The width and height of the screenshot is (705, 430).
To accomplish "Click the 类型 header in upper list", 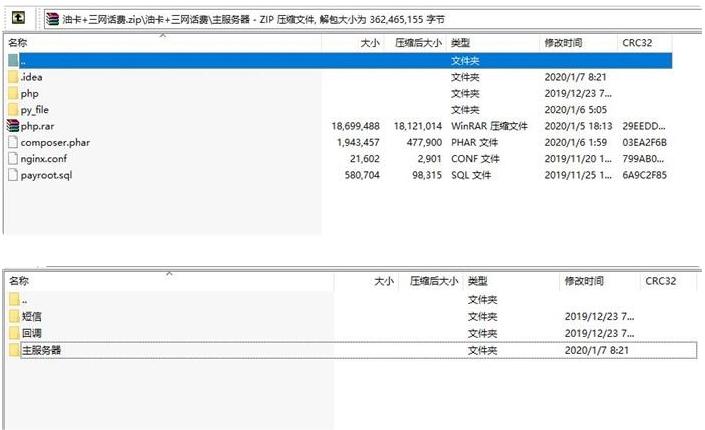I will click(461, 44).
